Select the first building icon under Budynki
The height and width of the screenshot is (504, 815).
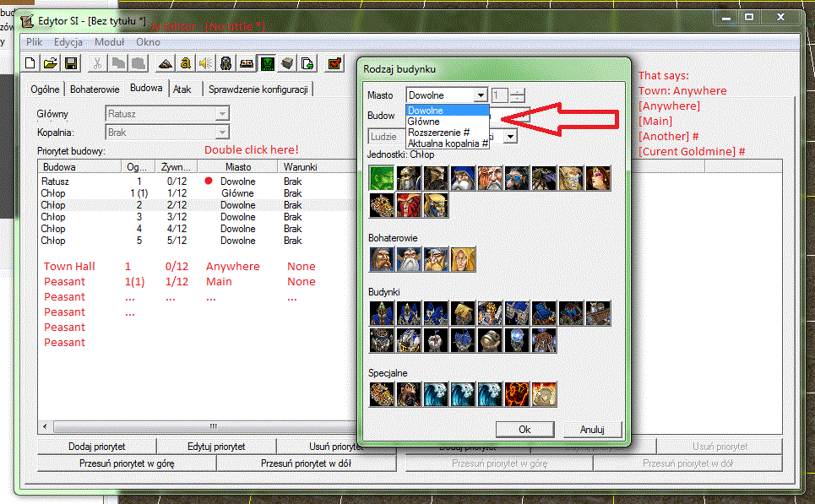click(382, 313)
